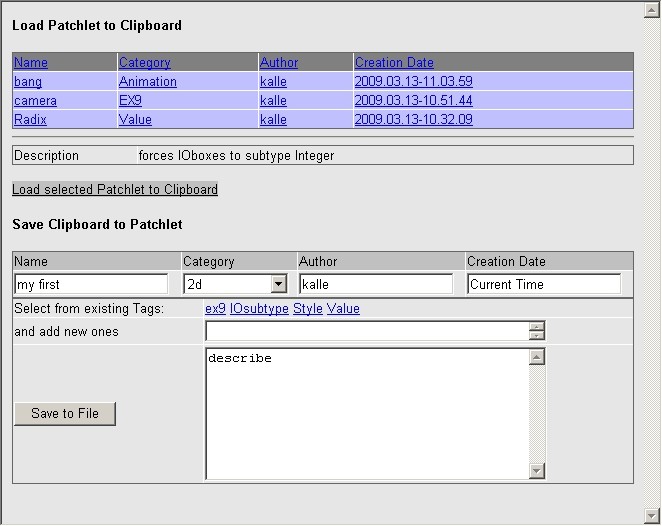The image size is (662, 526).
Task: Sort by Creation Date header
Action: 394,62
